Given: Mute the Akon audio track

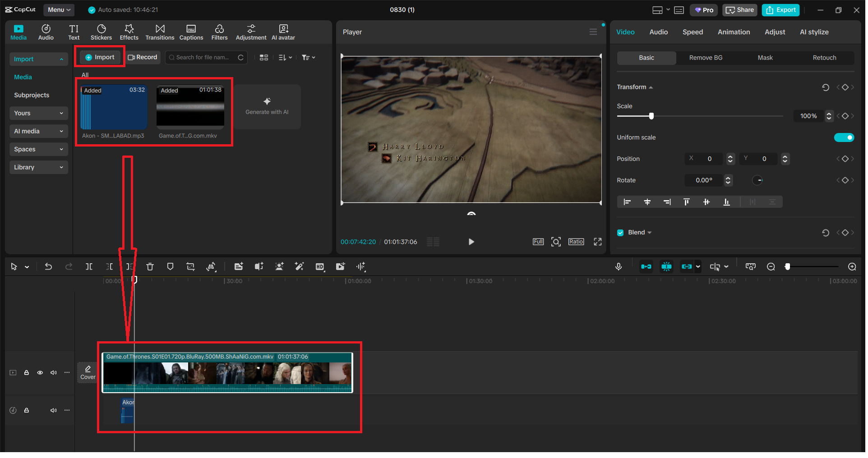Looking at the screenshot, I should coord(54,411).
